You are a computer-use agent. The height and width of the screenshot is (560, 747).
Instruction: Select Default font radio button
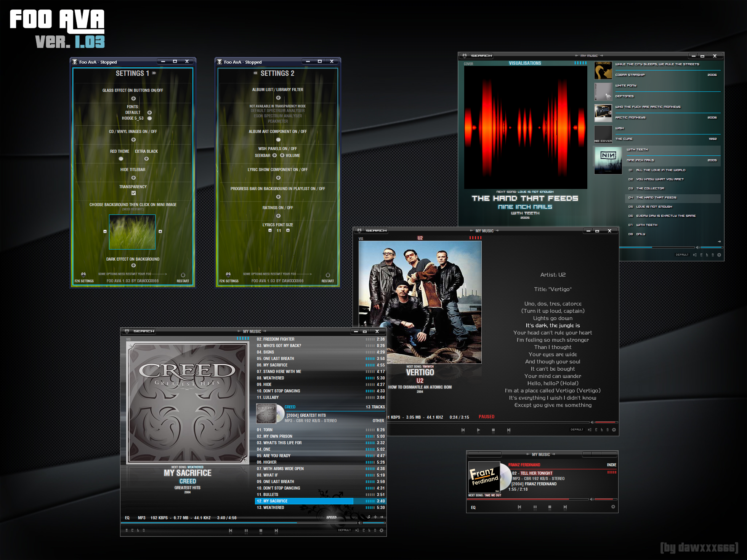click(149, 112)
